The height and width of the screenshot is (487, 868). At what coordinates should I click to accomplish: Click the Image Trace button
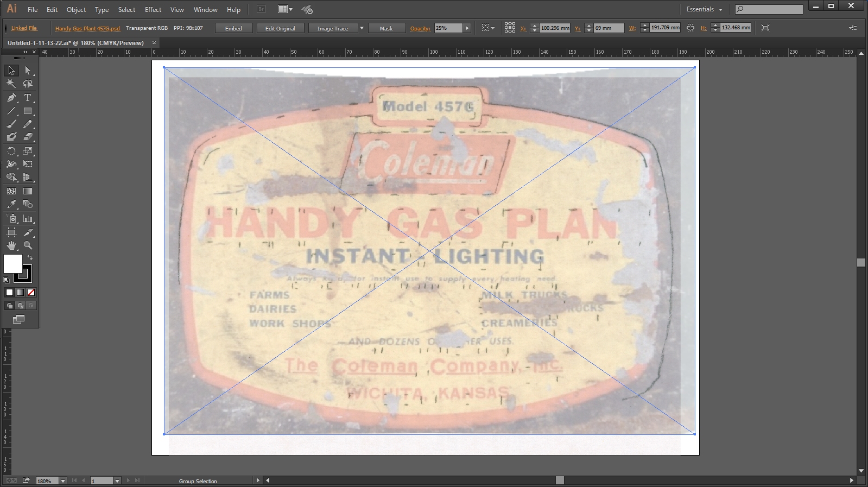pyautogui.click(x=333, y=28)
